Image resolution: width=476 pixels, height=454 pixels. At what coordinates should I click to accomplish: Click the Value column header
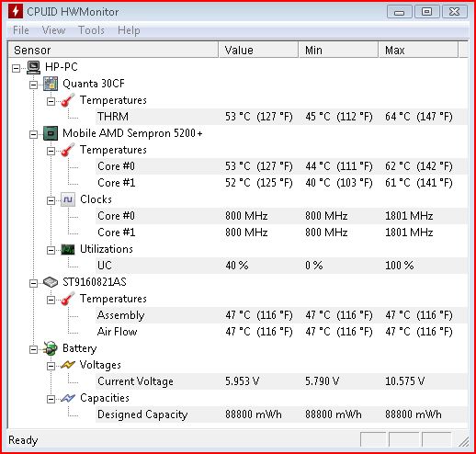(258, 50)
